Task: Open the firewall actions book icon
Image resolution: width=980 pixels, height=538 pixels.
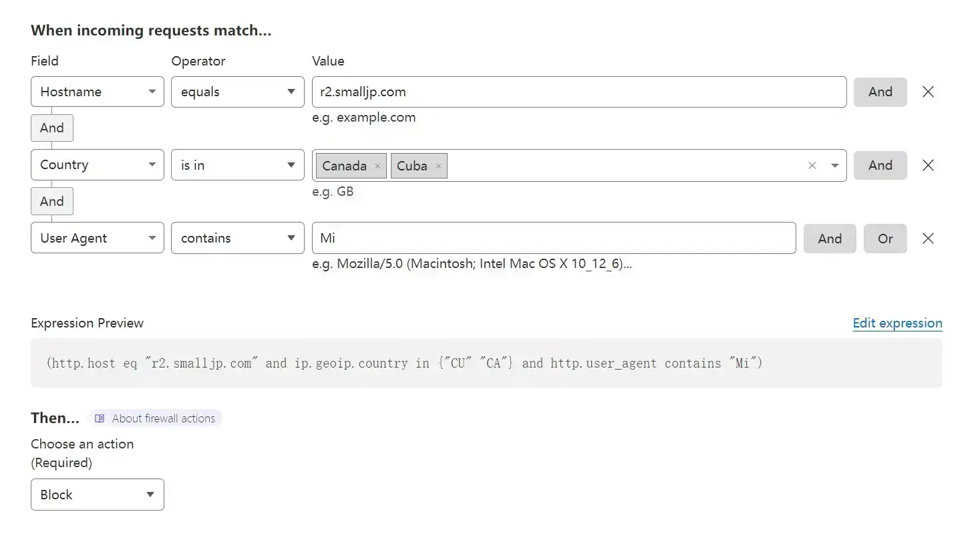Action: tap(100, 418)
